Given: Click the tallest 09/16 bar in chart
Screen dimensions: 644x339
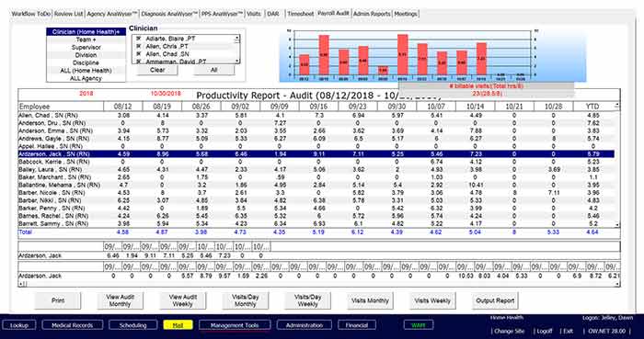Looking at the screenshot, I should [x=403, y=54].
